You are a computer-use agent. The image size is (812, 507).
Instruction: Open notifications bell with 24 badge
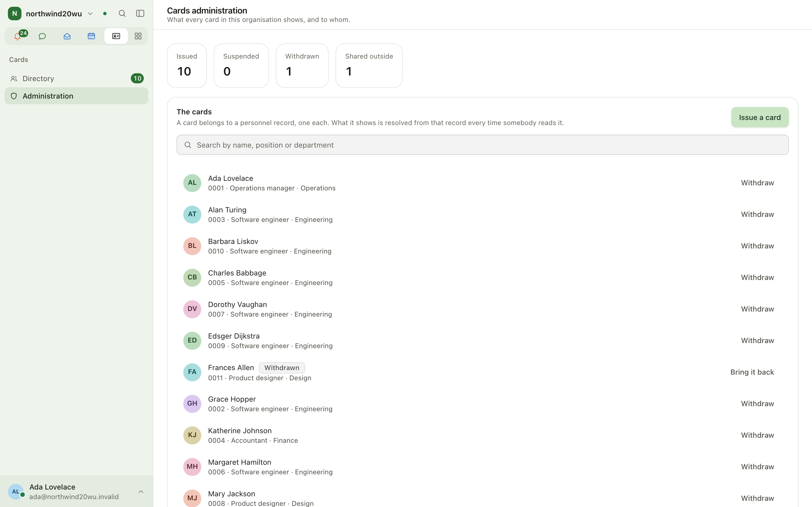point(18,36)
